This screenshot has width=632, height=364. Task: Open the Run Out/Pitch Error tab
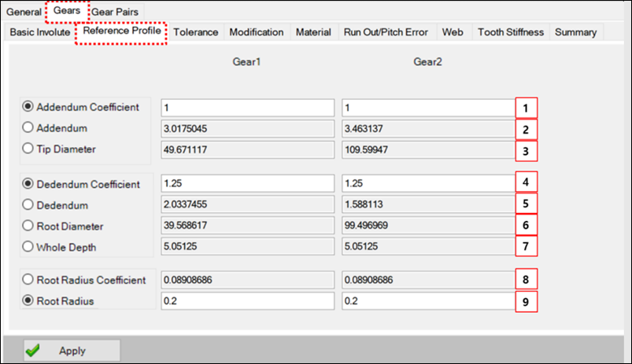(386, 32)
